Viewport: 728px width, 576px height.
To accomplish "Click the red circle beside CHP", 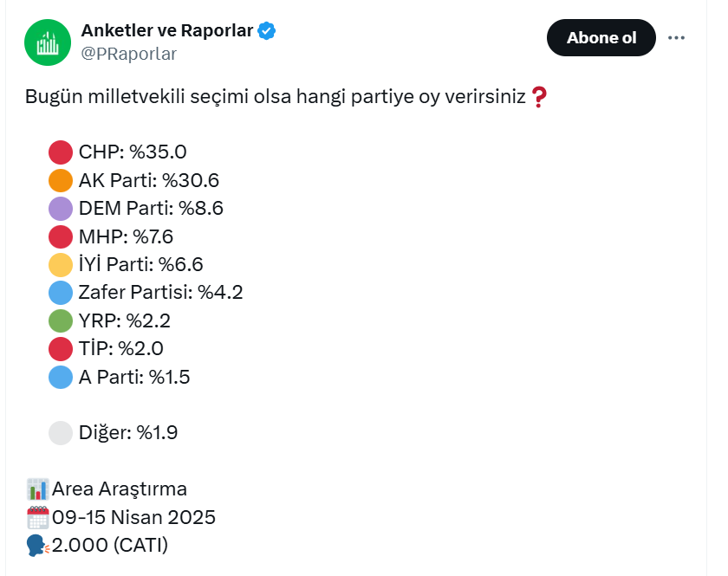I will tap(61, 152).
